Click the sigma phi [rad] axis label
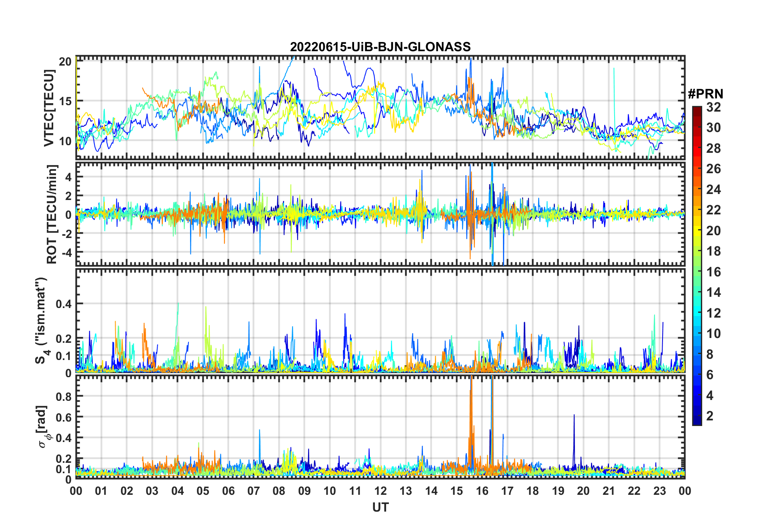761x532 pixels. (43, 427)
